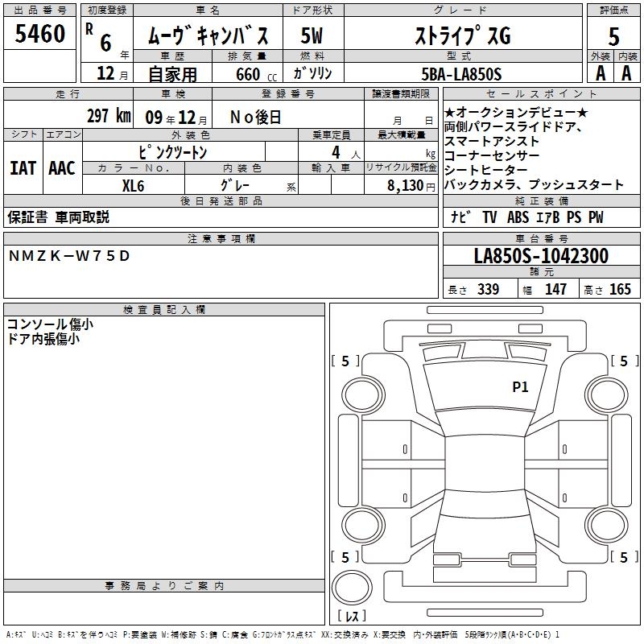Click the P1 damage mark on car diagram
The width and height of the screenshot is (644, 644).
(x=520, y=387)
